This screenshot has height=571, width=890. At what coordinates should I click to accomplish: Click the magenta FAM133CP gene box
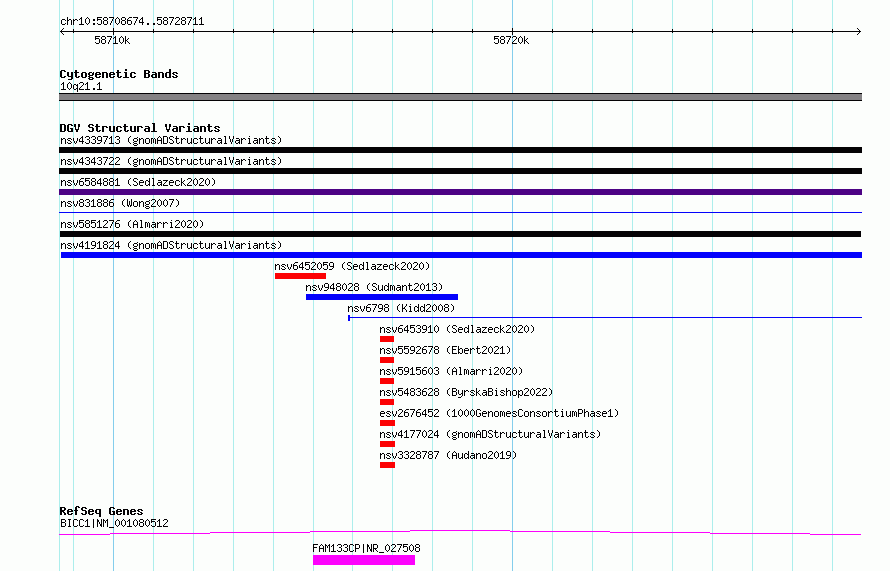click(364, 560)
